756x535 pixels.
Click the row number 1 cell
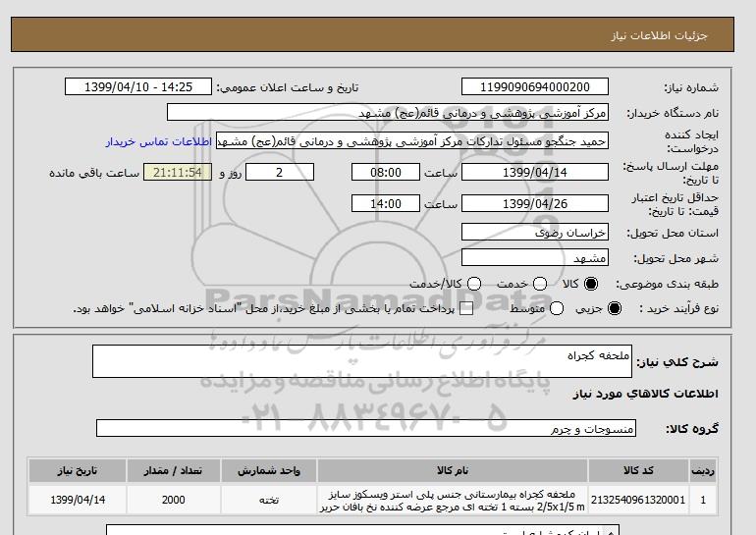point(703,500)
